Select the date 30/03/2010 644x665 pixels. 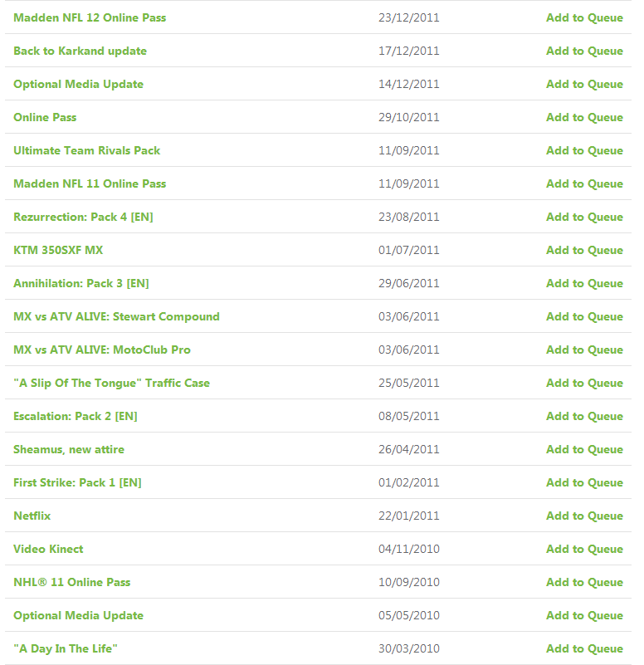(x=408, y=649)
